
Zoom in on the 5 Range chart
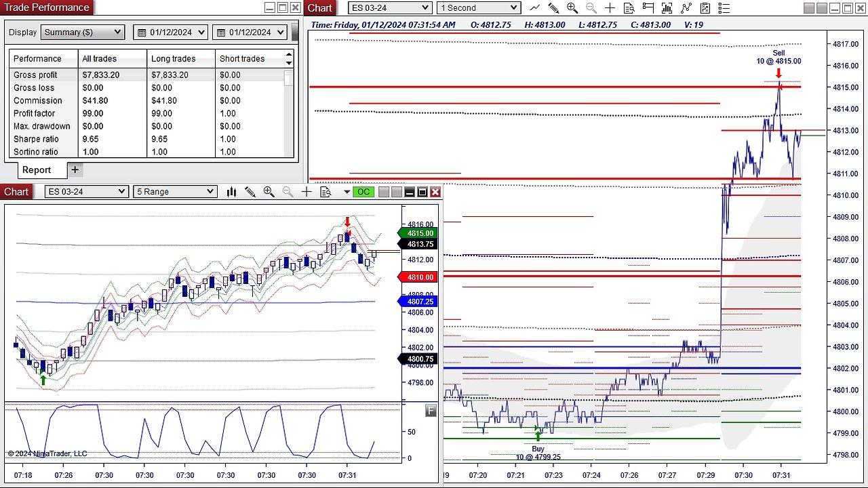click(269, 192)
